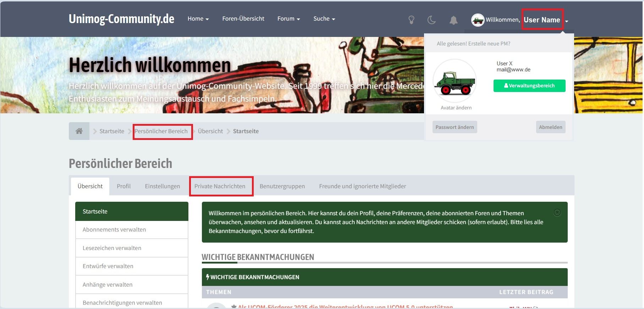Expand the Home dropdown menu
644x309 pixels.
tap(198, 19)
